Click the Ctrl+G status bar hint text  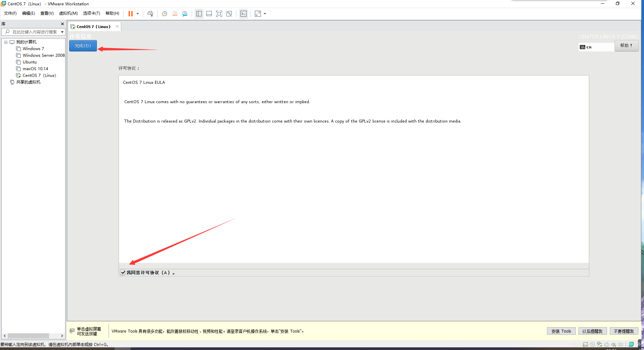click(54, 345)
